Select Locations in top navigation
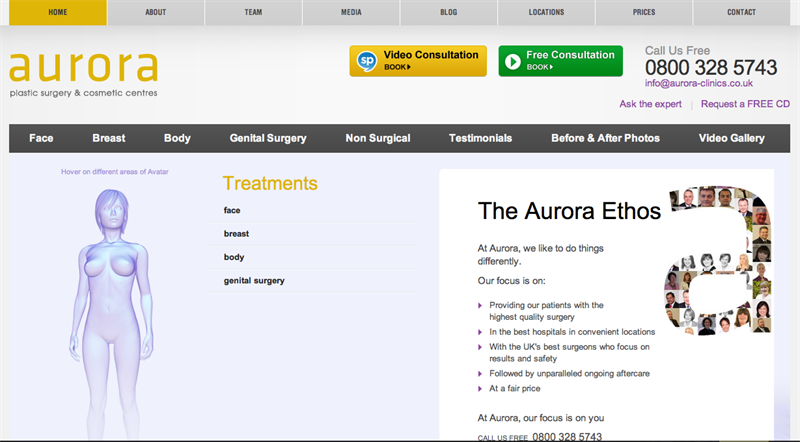The image size is (800, 442). tap(546, 12)
